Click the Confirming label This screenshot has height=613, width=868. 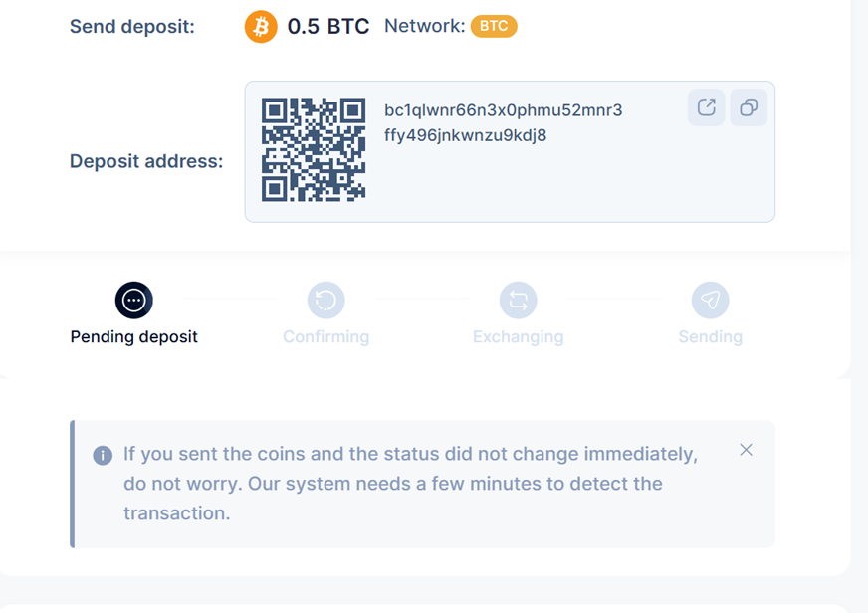tap(326, 337)
